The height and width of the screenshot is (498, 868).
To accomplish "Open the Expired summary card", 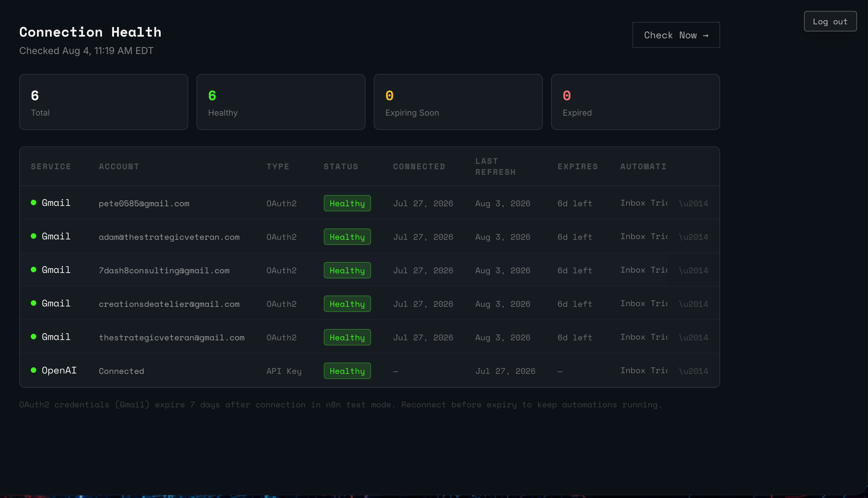I will pos(636,102).
